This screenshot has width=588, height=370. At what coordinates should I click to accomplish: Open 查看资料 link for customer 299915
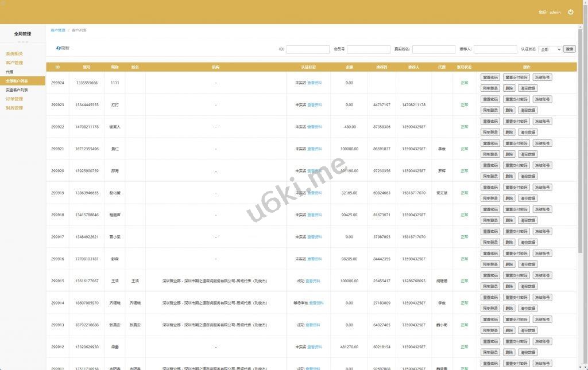pos(313,281)
